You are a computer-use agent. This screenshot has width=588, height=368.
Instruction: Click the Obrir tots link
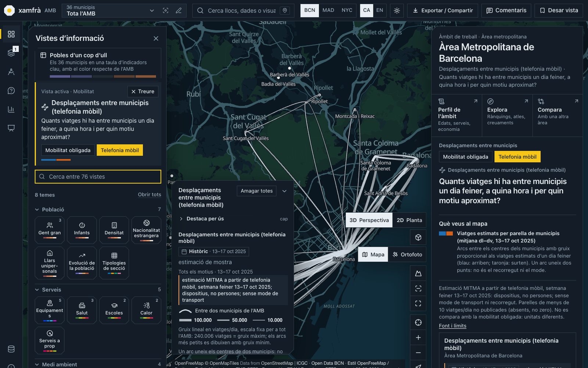click(150, 195)
